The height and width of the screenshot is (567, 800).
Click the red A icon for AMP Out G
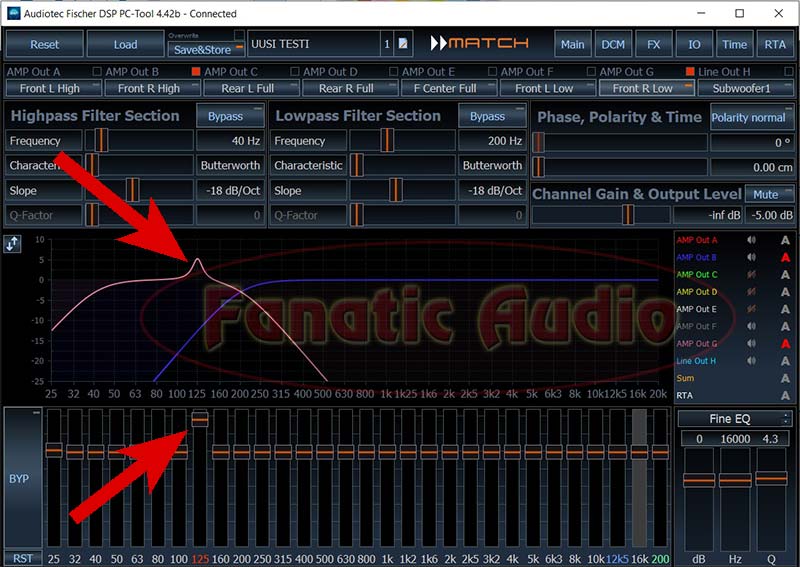[x=785, y=343]
